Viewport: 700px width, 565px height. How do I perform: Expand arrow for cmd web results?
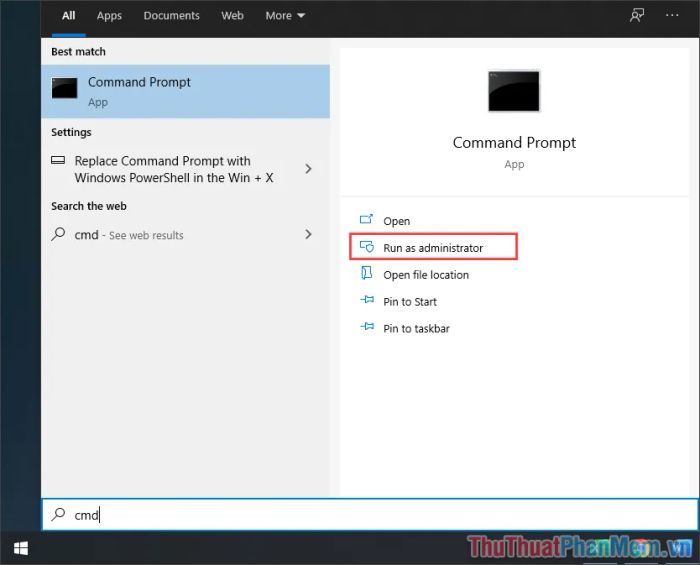[308, 234]
